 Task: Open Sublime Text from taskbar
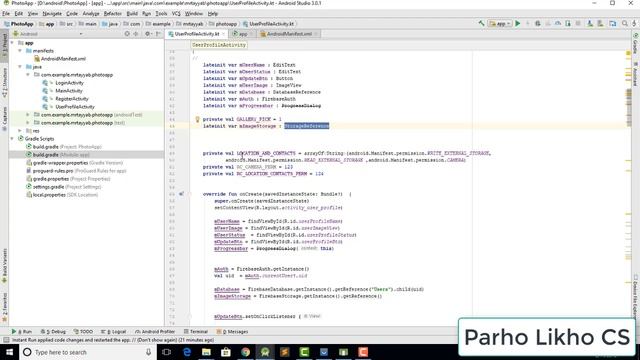[284, 352]
